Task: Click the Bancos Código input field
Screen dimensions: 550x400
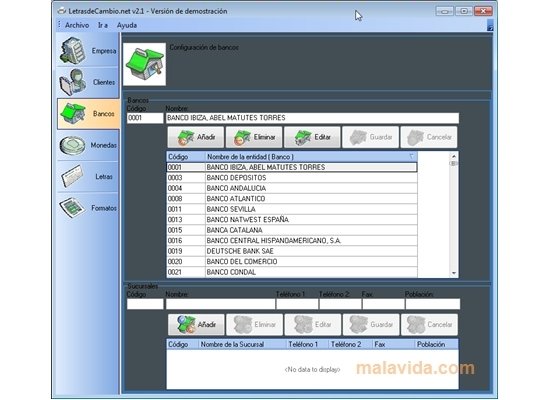Action: pos(145,118)
